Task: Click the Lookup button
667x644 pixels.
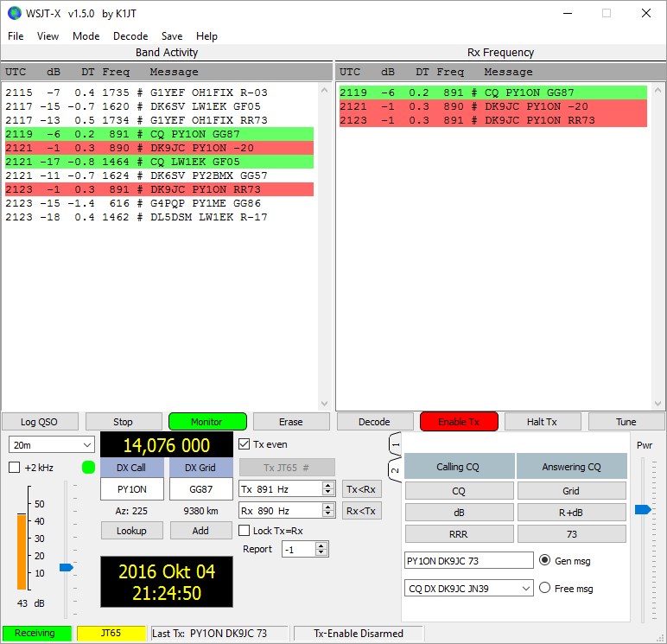Action: coord(132,531)
